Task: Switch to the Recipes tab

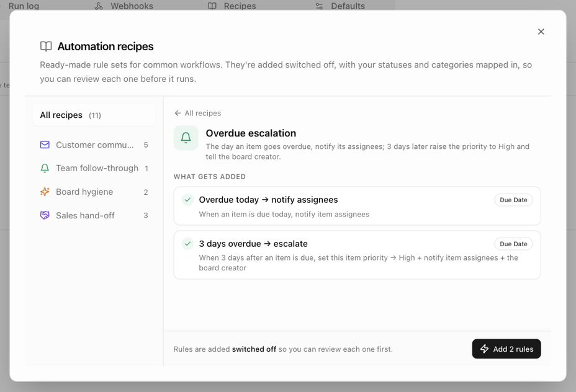Action: click(232, 6)
